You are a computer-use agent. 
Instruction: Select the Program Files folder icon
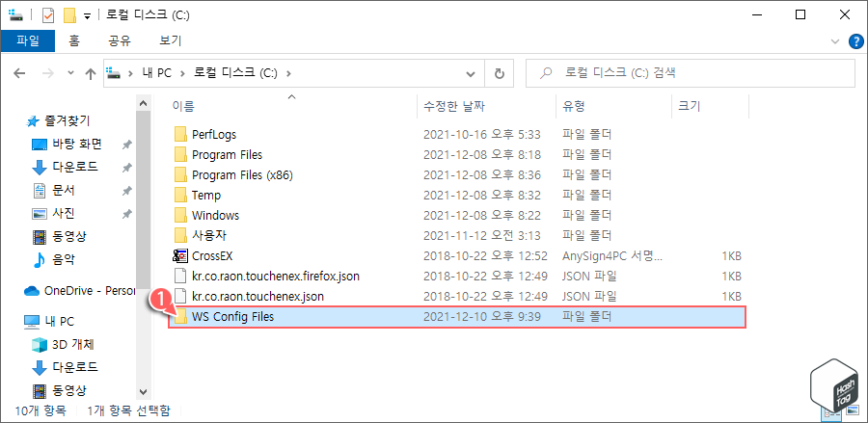point(180,155)
